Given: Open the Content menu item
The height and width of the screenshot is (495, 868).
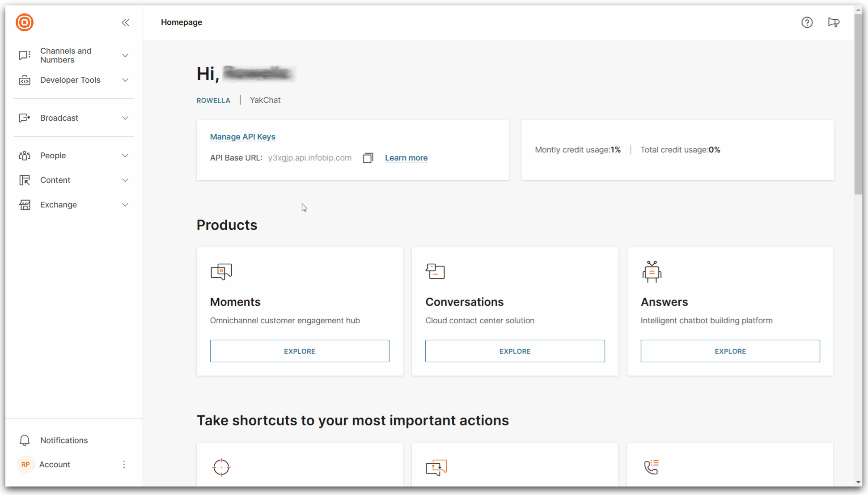Looking at the screenshot, I should pos(74,180).
